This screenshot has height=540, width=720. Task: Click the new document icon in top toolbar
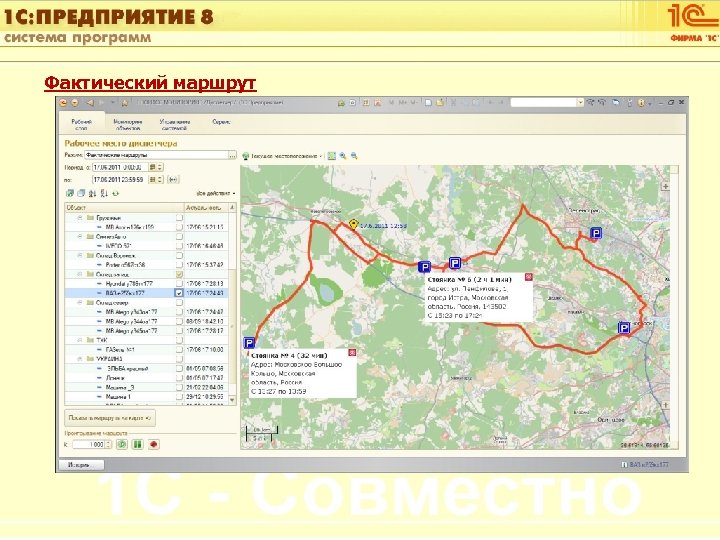(x=428, y=103)
